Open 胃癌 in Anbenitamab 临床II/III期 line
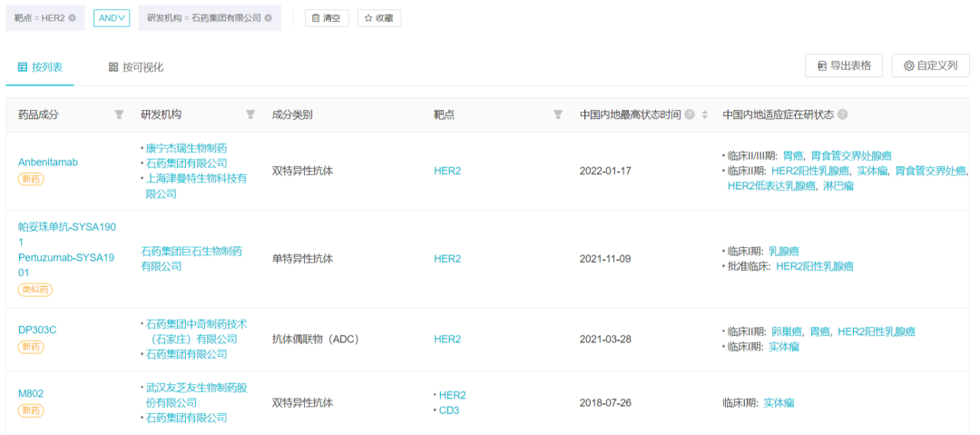The width and height of the screenshot is (980, 435). click(x=792, y=155)
